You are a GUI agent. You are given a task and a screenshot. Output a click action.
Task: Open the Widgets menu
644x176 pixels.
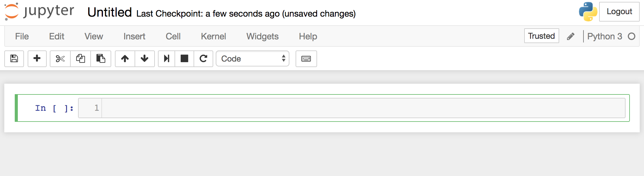(x=262, y=36)
